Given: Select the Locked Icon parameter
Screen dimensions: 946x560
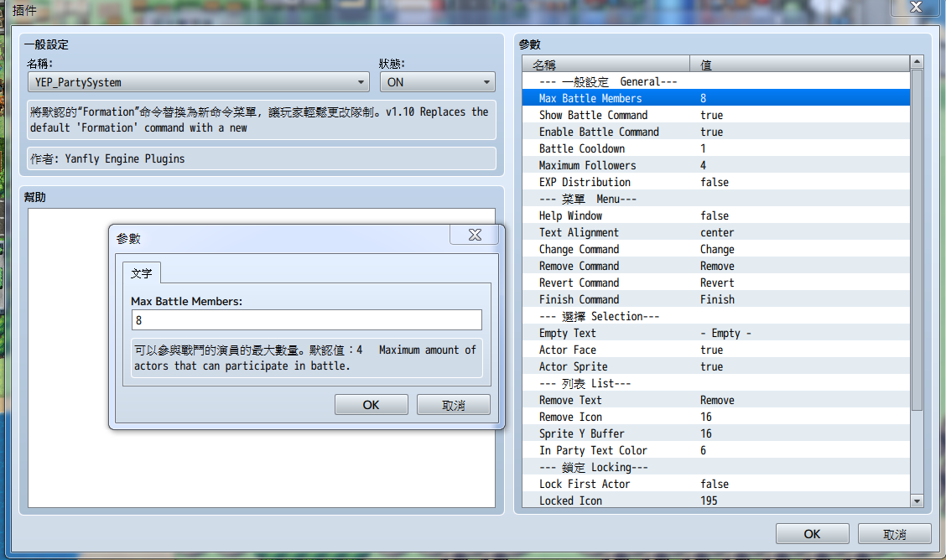Looking at the screenshot, I should click(x=716, y=500).
